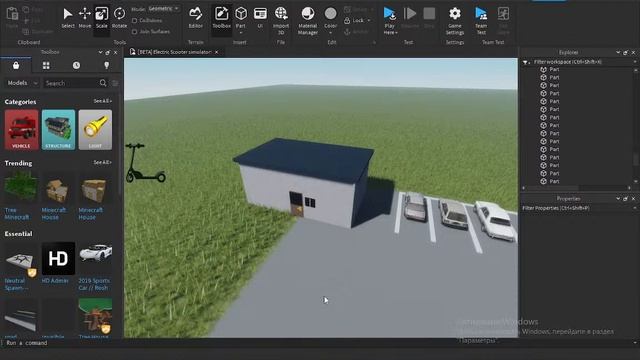
Task: Open Toolbox search filter options
Action: 115,83
